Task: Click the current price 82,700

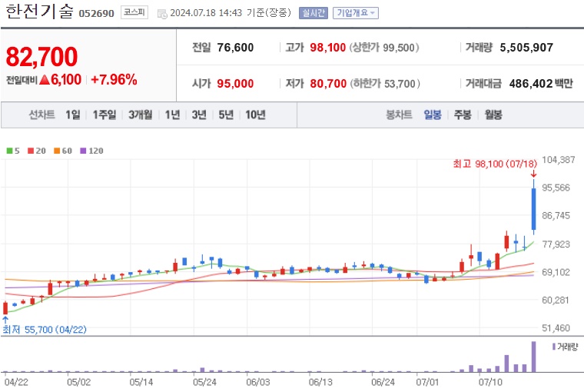Action: (41, 57)
